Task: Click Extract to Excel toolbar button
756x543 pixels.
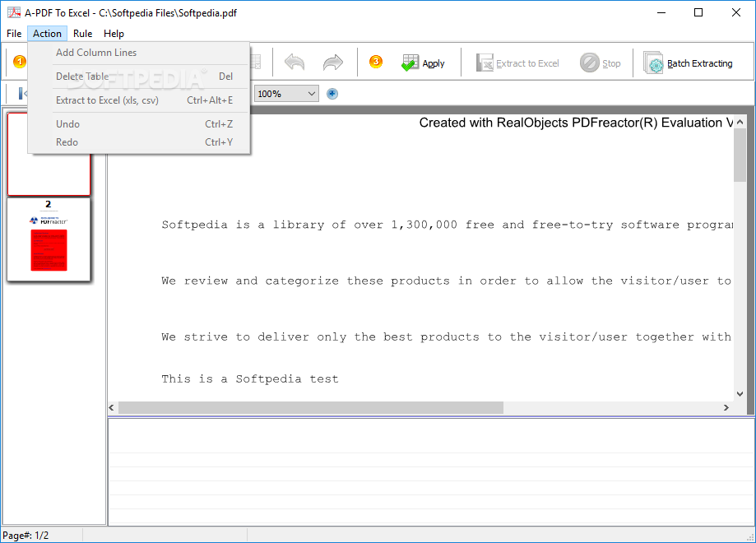Action: 517,63
